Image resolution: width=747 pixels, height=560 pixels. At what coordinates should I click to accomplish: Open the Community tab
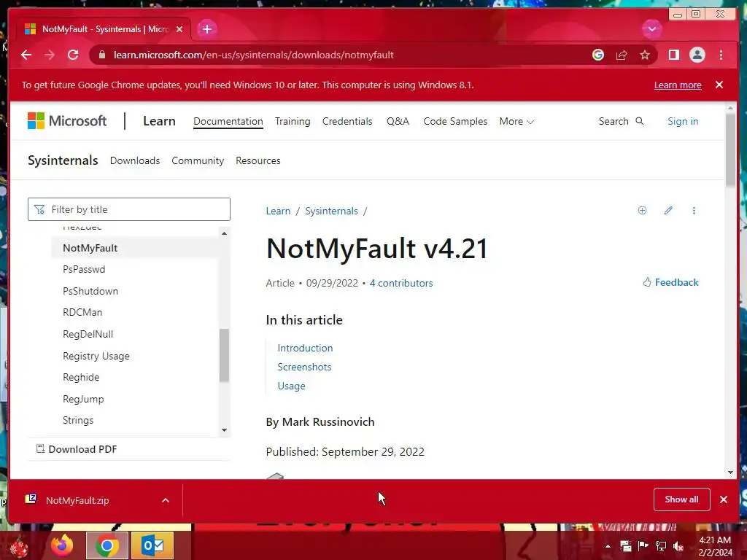(x=198, y=160)
